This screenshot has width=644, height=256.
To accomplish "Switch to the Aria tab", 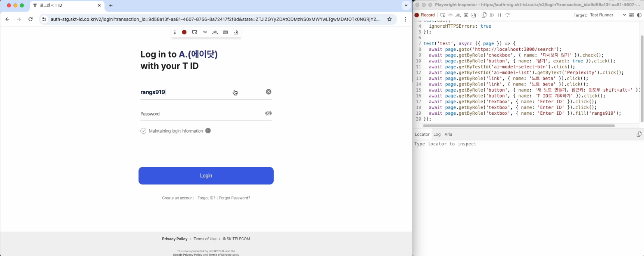I will 448,135.
